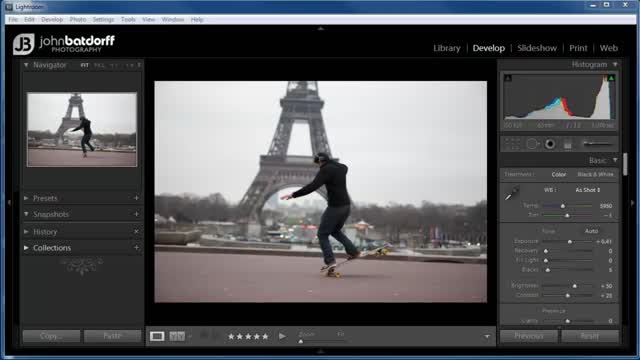Switch to Before/After YY view
This screenshot has height=360, width=640.
177,336
